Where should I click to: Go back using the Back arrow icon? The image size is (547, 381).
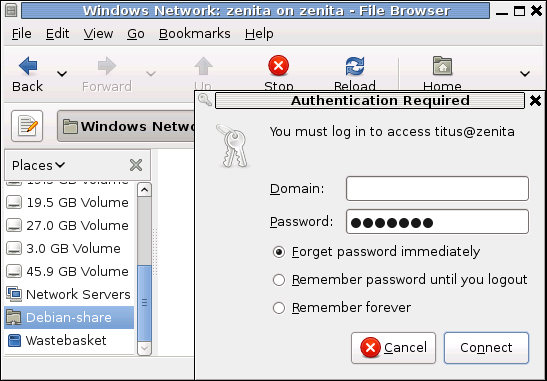[x=28, y=66]
